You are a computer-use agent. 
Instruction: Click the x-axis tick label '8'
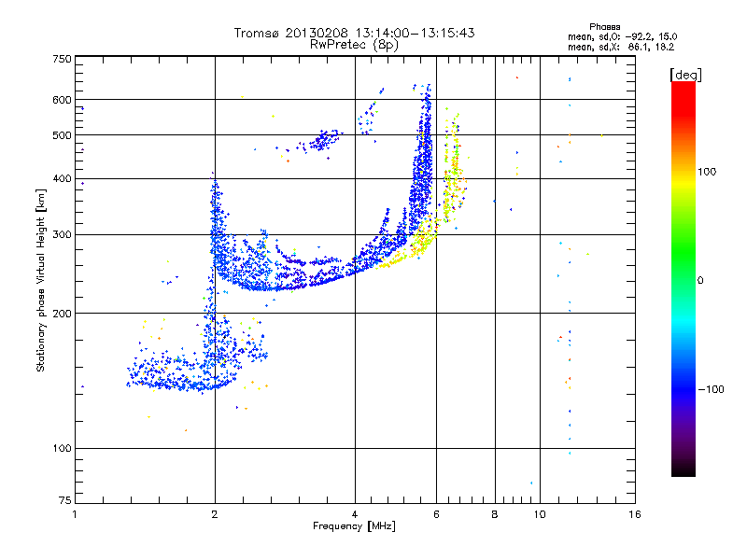tap(495, 514)
